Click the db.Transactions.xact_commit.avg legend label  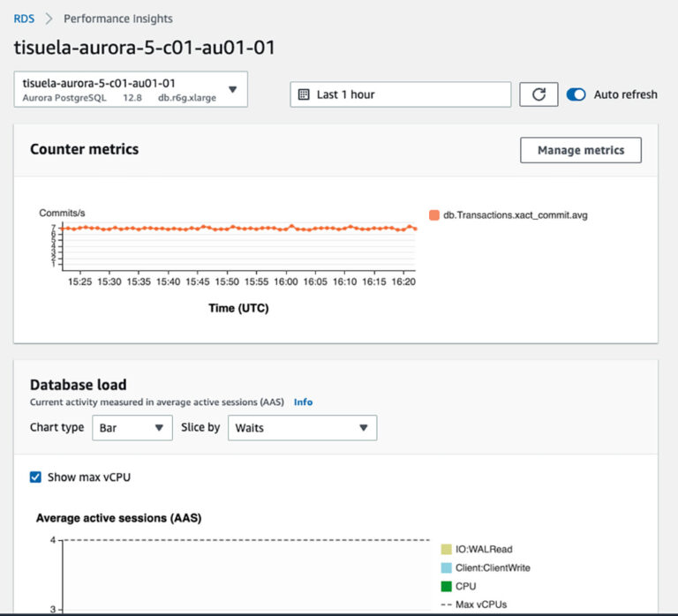click(x=516, y=214)
